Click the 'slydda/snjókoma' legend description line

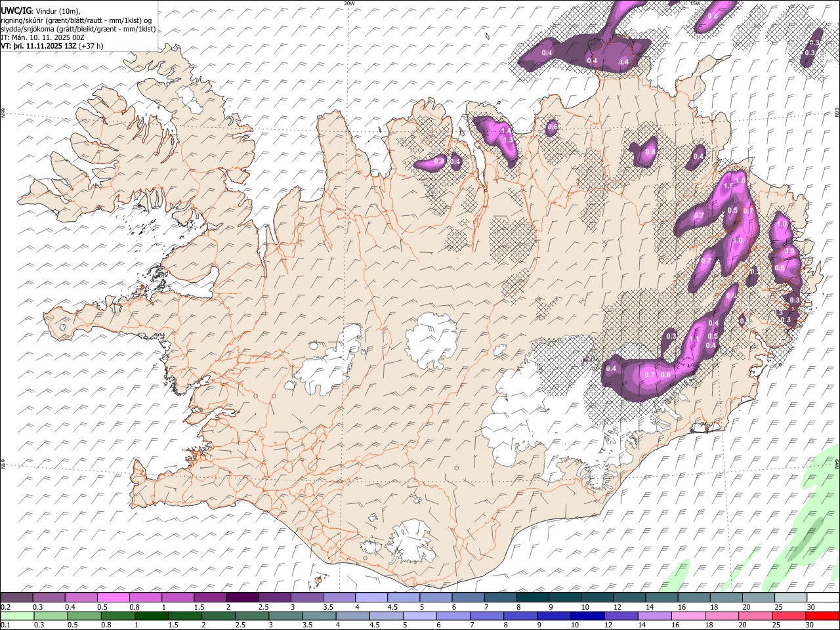click(79, 29)
